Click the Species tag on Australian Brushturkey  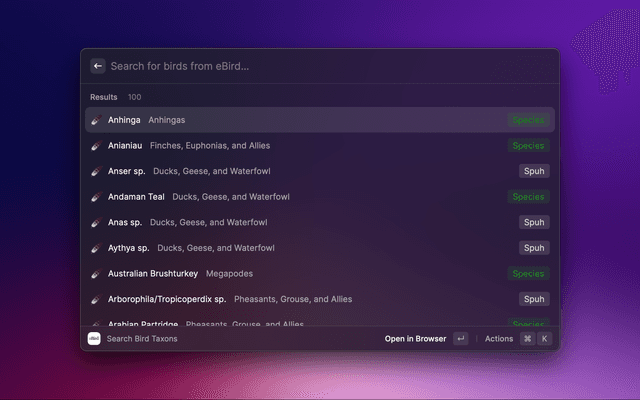pyautogui.click(x=528, y=273)
